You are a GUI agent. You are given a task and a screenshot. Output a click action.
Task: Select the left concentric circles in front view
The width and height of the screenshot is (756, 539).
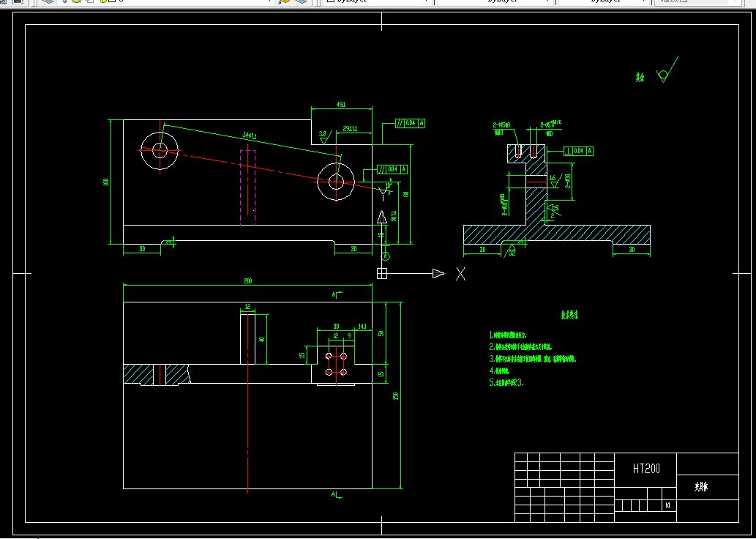pyautogui.click(x=160, y=150)
